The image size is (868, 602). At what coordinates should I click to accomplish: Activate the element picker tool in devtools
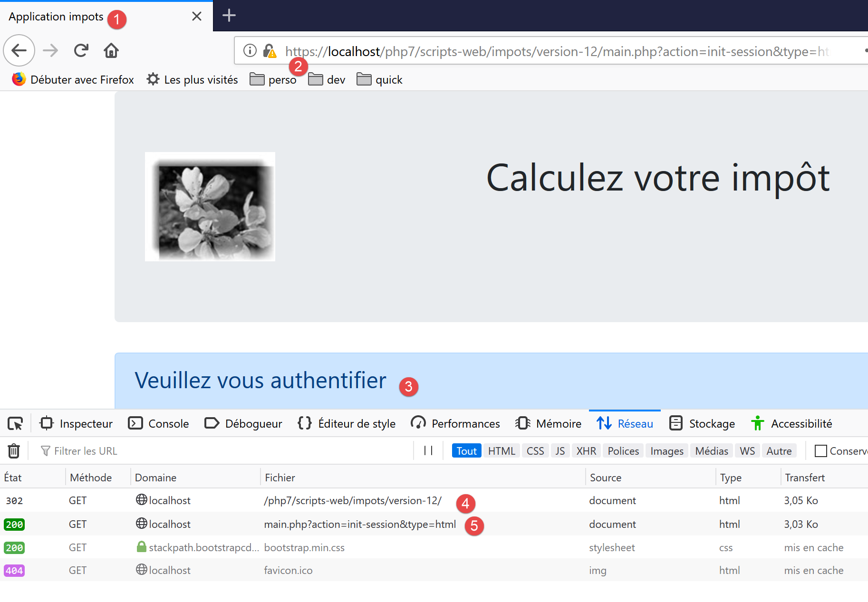point(15,423)
